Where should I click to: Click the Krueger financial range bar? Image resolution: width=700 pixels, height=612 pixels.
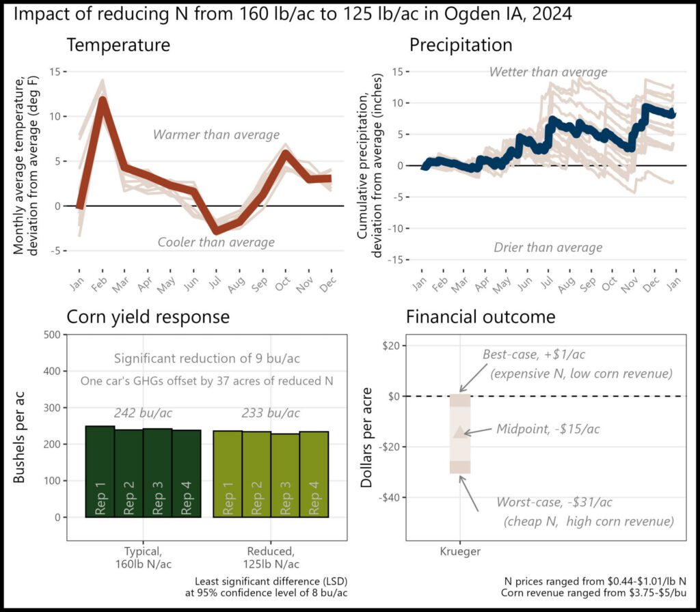pyautogui.click(x=460, y=434)
